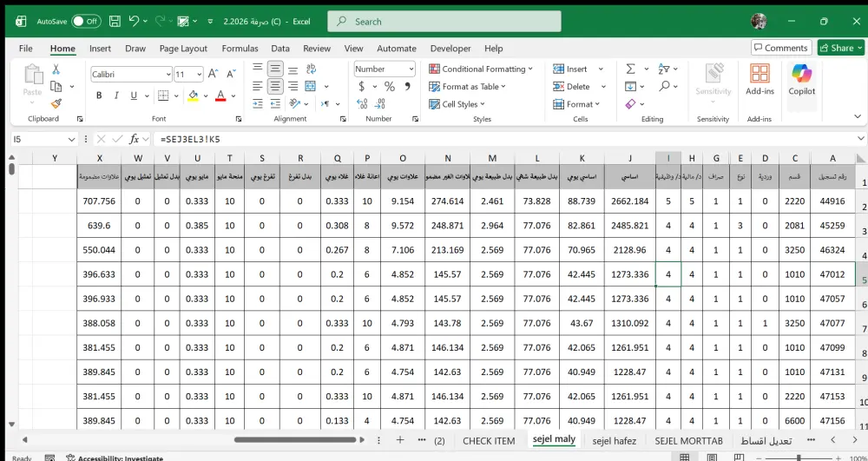This screenshot has height=461, width=868.
Task: Click the Format Painter icon
Action: tap(56, 103)
